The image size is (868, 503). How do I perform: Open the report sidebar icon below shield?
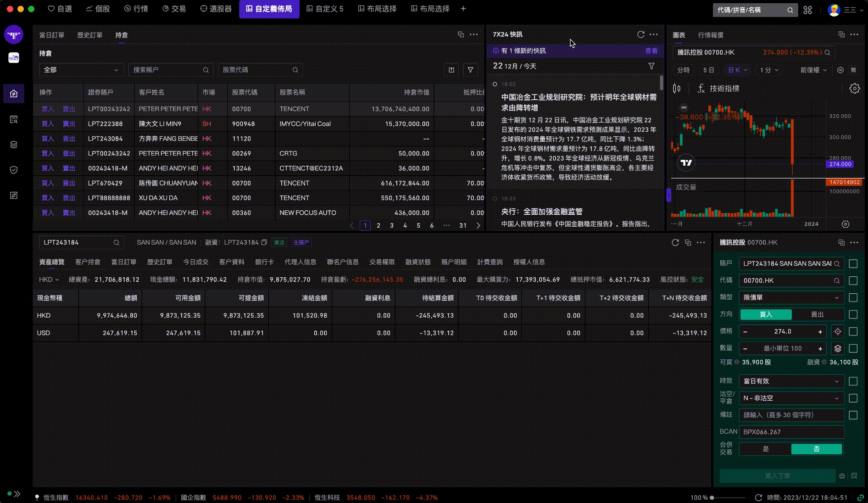click(x=14, y=196)
